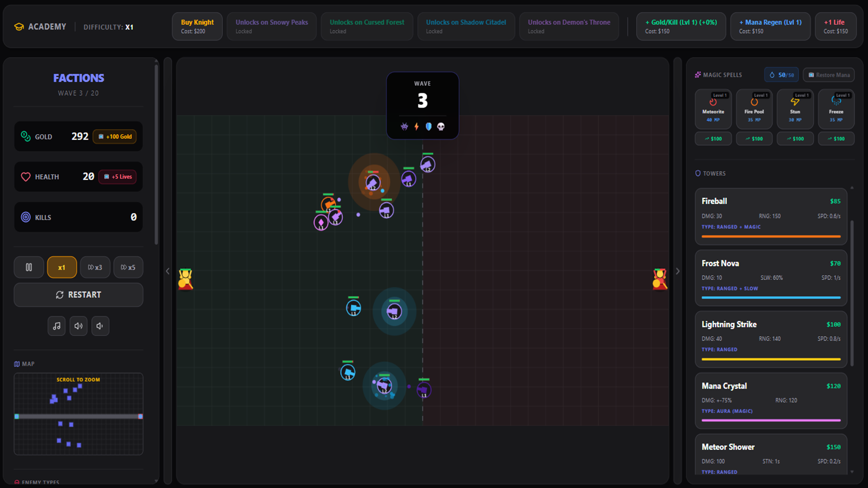868x488 pixels.
Task: Select the Stun spell
Action: click(795, 108)
